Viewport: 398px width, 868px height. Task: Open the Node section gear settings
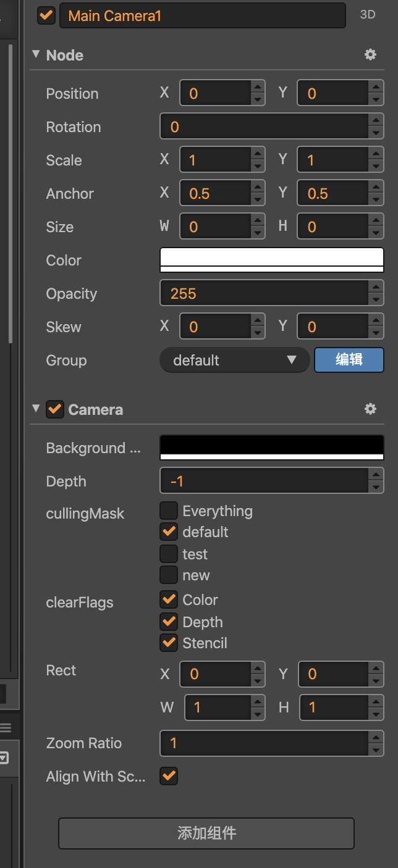pyautogui.click(x=370, y=55)
